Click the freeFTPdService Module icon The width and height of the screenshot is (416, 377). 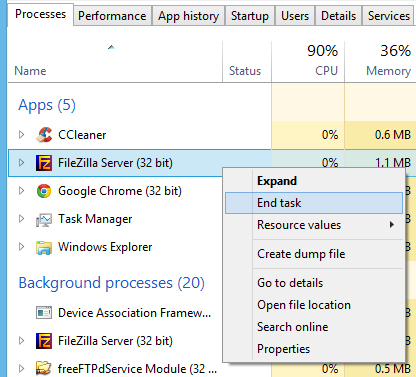click(44, 368)
